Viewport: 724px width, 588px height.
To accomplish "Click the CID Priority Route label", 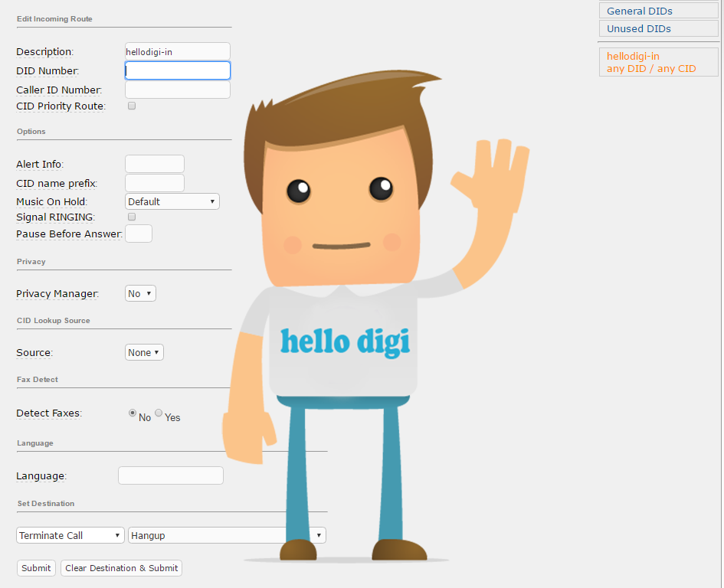I will [61, 106].
